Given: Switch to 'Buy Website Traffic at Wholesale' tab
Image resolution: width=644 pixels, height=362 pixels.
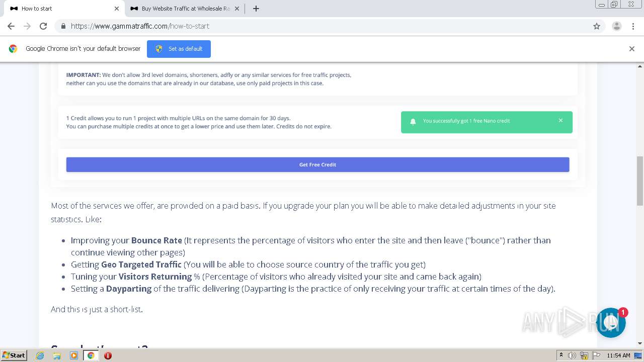Looking at the screenshot, I should 185,9.
